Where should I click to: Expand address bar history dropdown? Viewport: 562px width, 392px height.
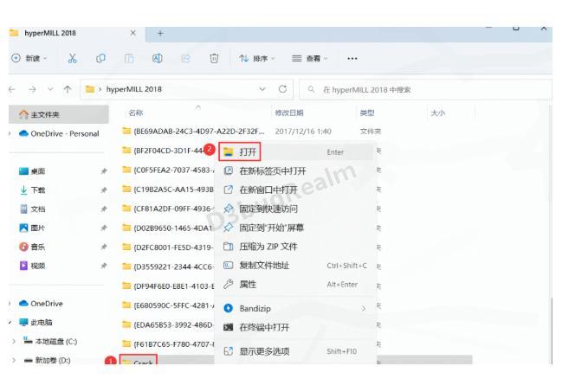coord(262,89)
